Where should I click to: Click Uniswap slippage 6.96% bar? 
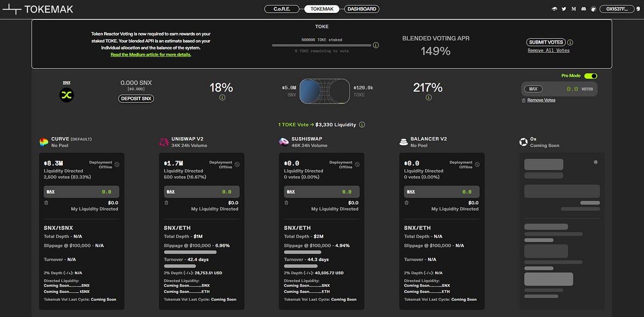(190, 252)
